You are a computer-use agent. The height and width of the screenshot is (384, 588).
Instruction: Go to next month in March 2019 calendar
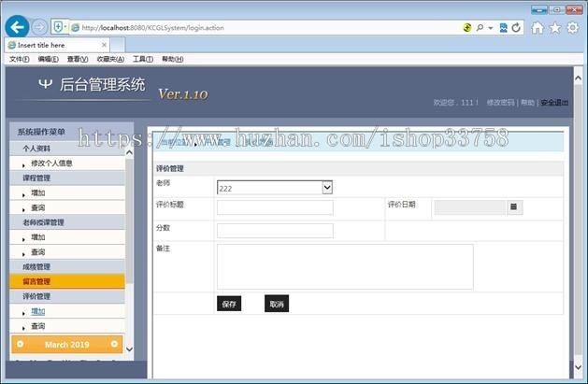point(114,344)
